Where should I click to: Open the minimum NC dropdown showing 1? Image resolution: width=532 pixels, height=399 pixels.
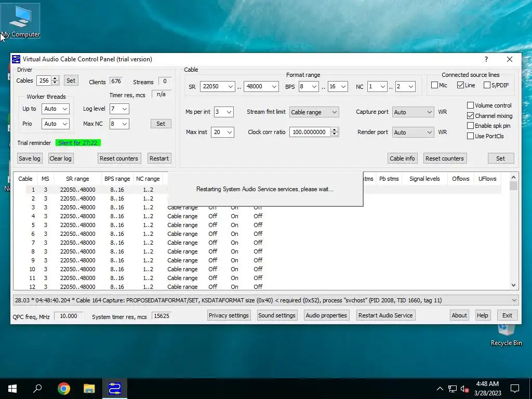[377, 87]
